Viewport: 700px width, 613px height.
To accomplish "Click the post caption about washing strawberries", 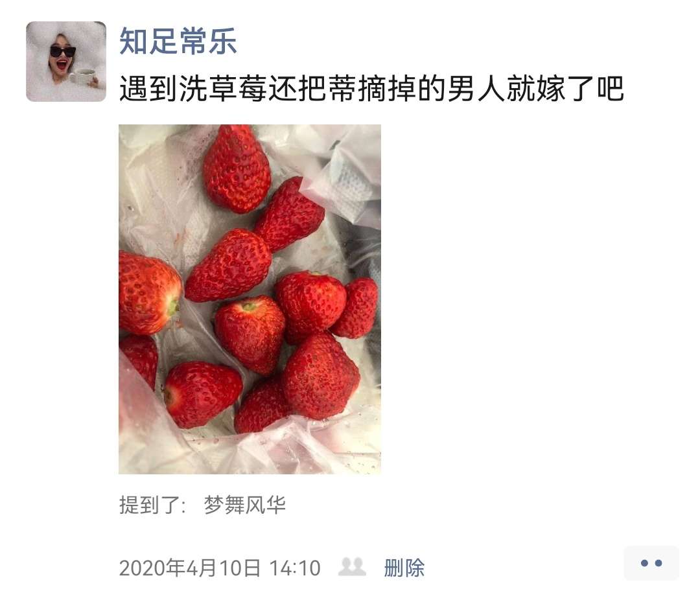I will pos(371,88).
